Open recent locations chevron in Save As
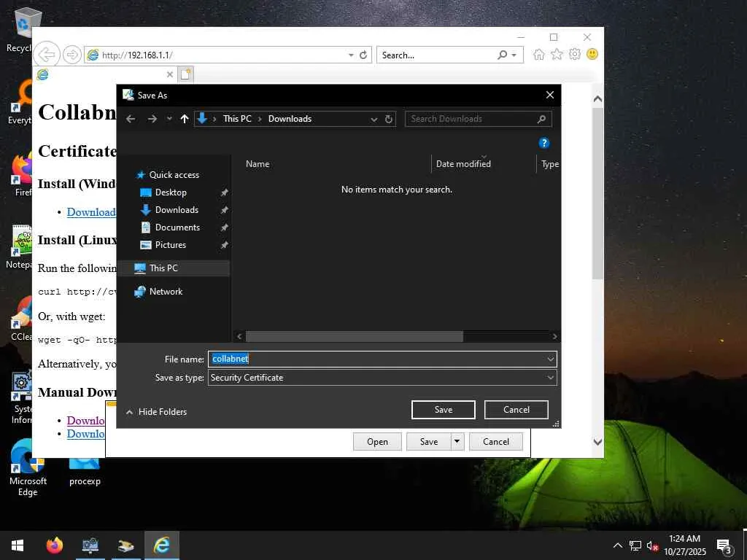The width and height of the screenshot is (747, 560). pyautogui.click(x=169, y=119)
